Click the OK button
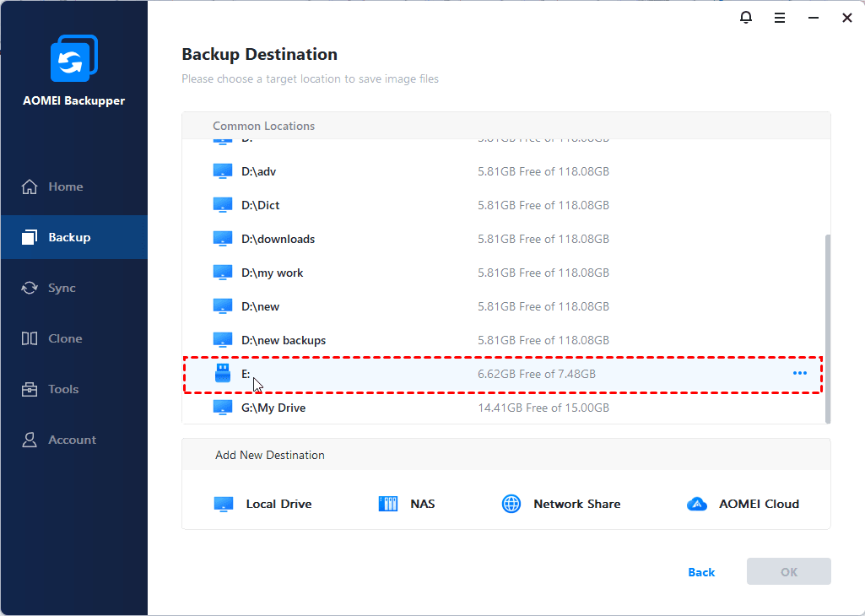865x616 pixels. click(788, 571)
